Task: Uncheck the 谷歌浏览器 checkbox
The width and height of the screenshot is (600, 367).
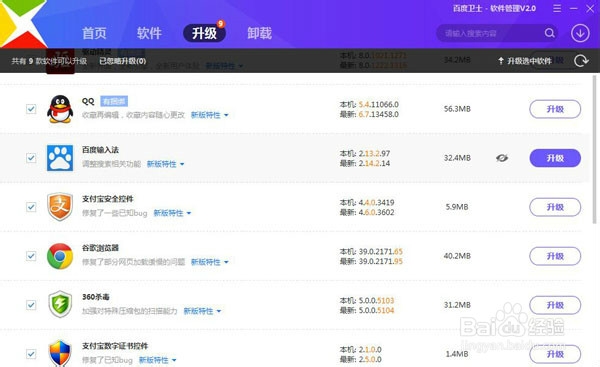Action: tap(31, 256)
